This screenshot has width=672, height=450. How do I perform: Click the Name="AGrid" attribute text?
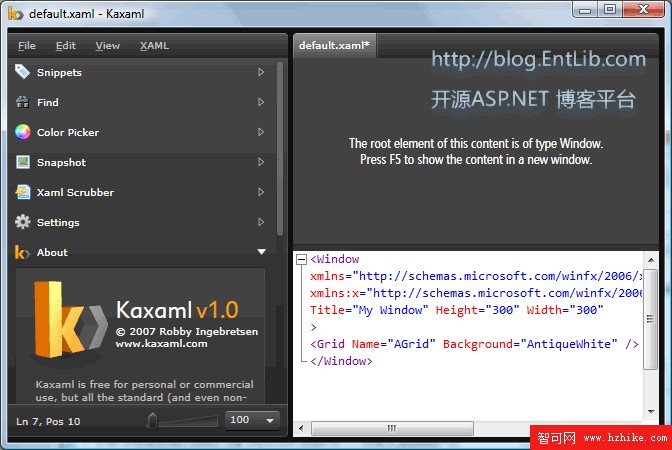point(393,344)
